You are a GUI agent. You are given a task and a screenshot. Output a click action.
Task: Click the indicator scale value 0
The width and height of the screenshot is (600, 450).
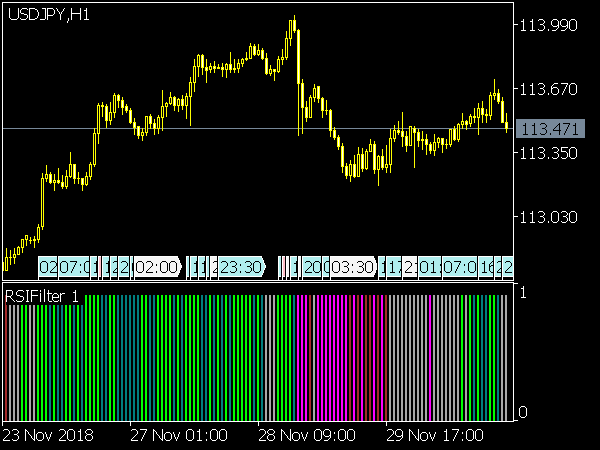click(x=523, y=412)
